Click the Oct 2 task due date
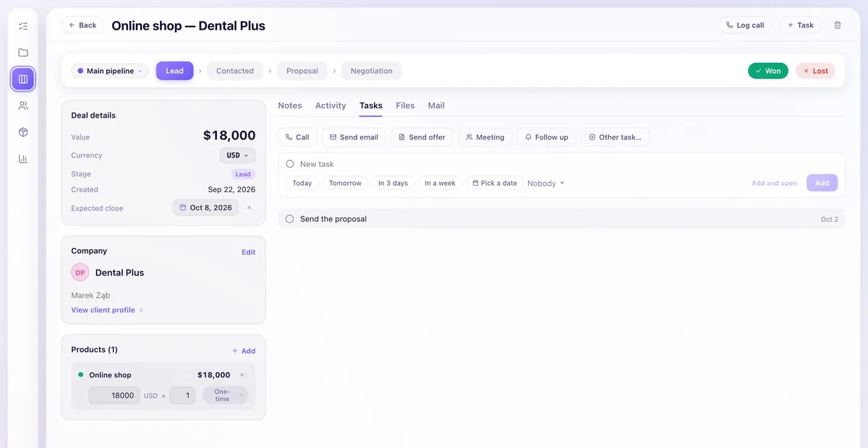This screenshot has height=448, width=868. click(830, 219)
